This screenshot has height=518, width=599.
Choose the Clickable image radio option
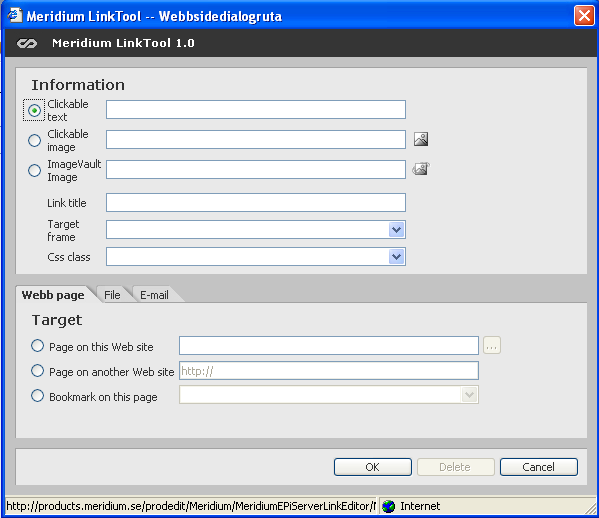tap(34, 140)
